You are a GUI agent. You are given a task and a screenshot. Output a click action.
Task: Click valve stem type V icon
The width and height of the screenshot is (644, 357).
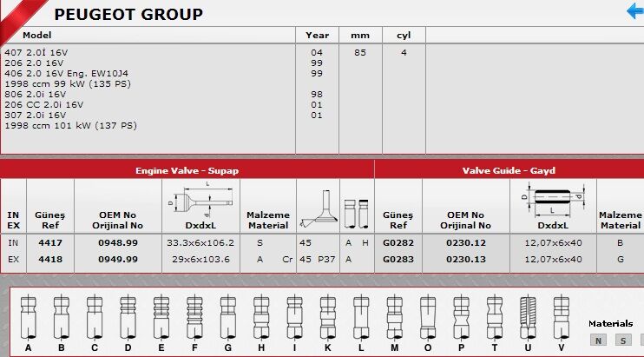(x=561, y=316)
